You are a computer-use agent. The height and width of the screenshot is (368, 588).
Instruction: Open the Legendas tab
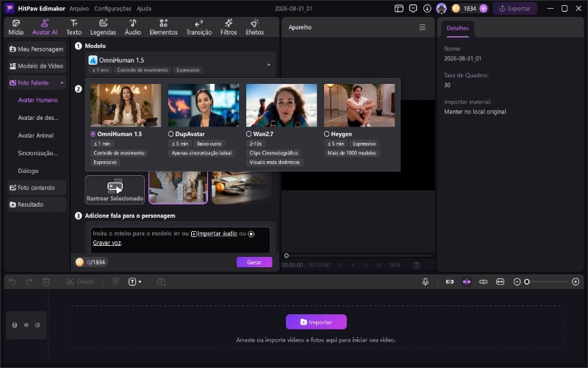click(x=103, y=27)
